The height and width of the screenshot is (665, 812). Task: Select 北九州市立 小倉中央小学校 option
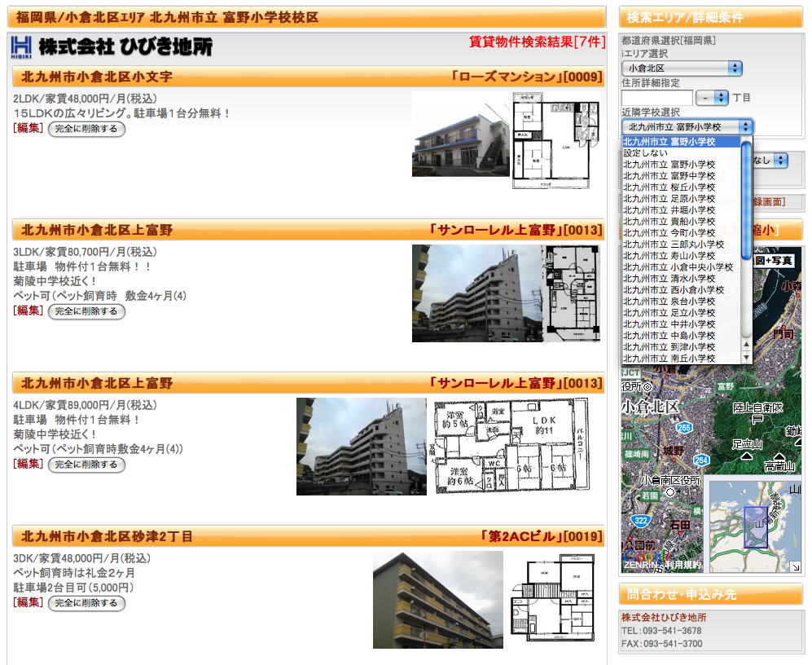(681, 267)
